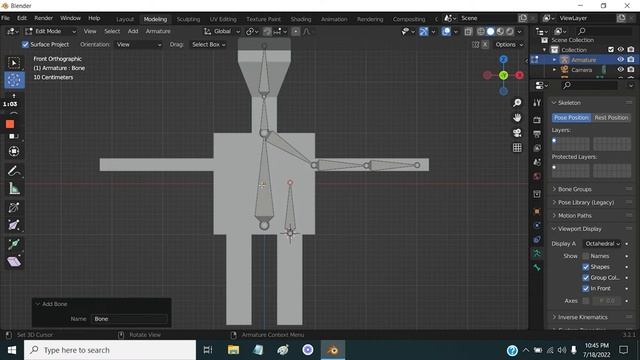Open the World properties tab
The image size is (640, 360).
pyautogui.click(x=537, y=176)
